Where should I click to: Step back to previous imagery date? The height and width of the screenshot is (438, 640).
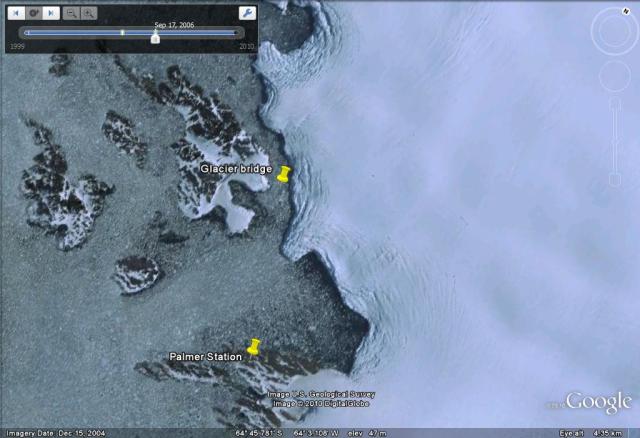[x=17, y=13]
